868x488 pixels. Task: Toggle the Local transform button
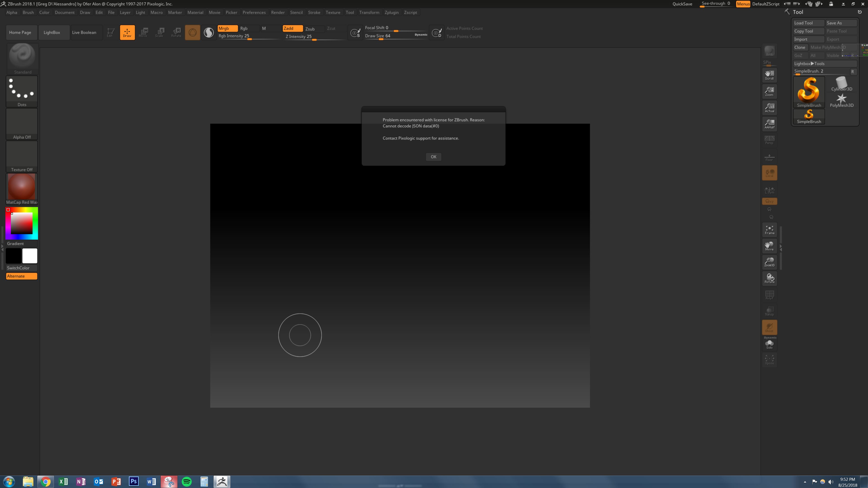pyautogui.click(x=769, y=173)
